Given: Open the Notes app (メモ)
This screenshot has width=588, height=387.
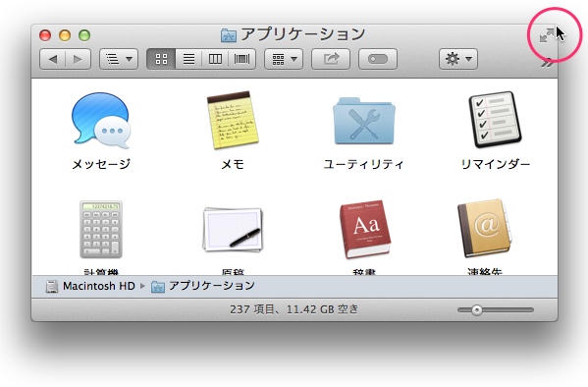Looking at the screenshot, I should pos(233,120).
